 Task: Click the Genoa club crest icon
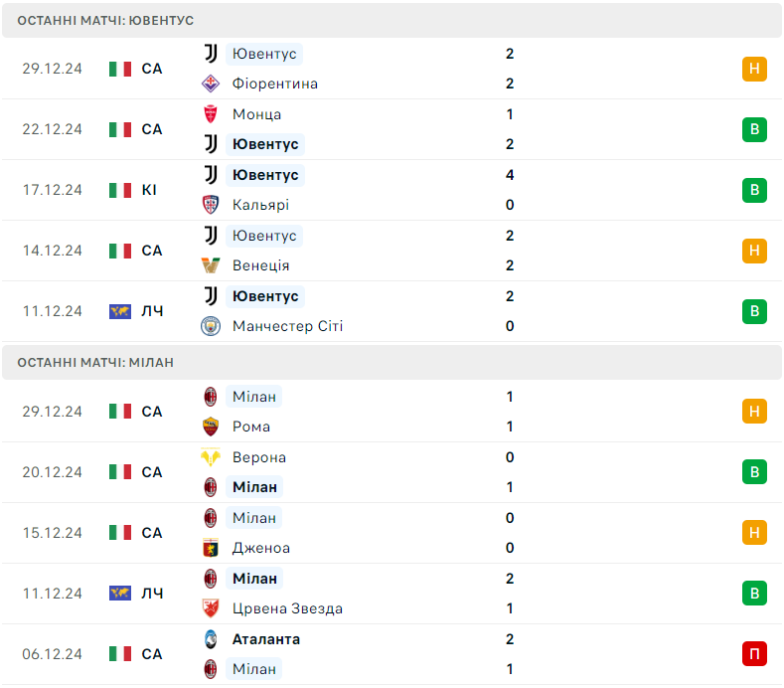211,548
